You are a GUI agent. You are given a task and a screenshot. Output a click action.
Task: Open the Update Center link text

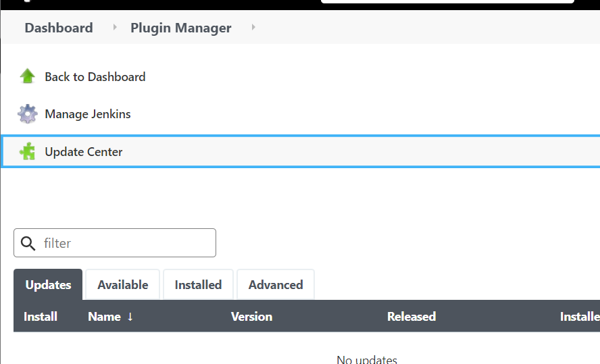click(x=83, y=152)
